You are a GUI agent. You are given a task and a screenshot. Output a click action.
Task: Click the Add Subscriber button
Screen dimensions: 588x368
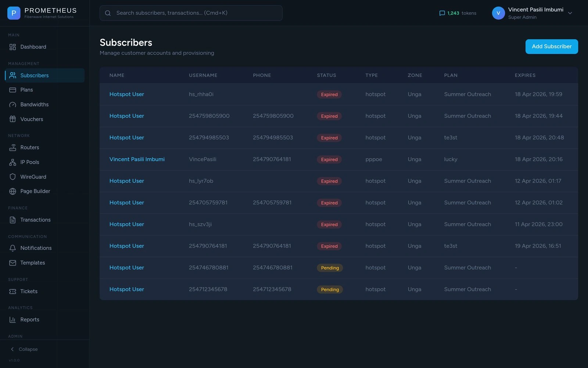point(552,47)
